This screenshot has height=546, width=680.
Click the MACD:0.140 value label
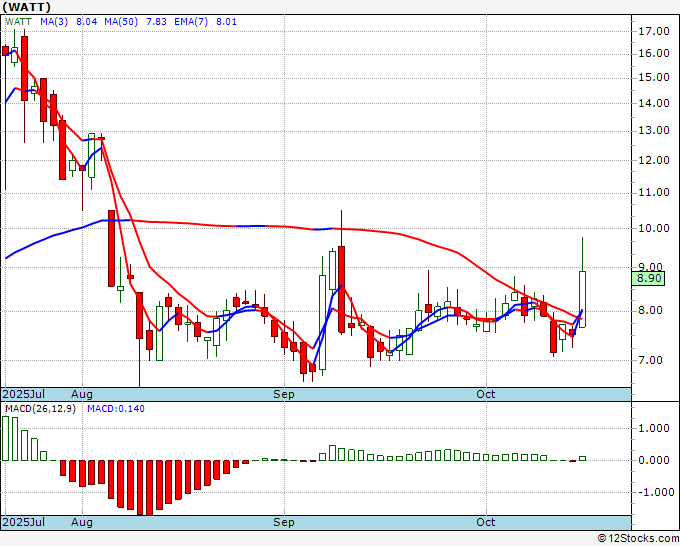point(115,408)
